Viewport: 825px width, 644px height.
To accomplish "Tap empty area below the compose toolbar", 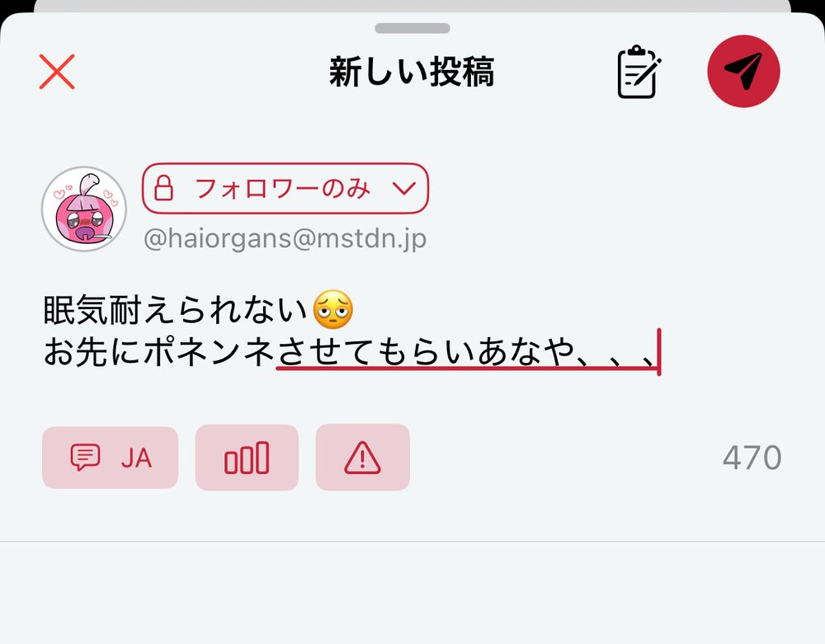I will point(412,591).
